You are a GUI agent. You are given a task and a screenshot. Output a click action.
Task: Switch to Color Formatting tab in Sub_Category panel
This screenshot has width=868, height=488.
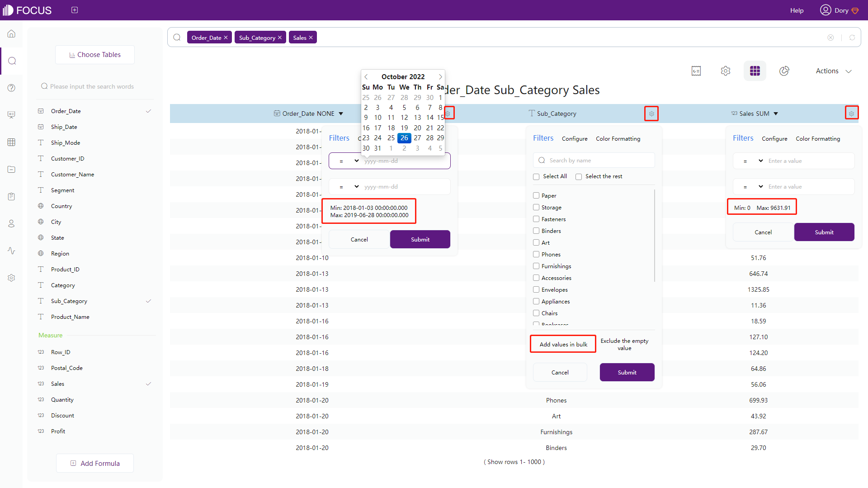[x=618, y=139]
